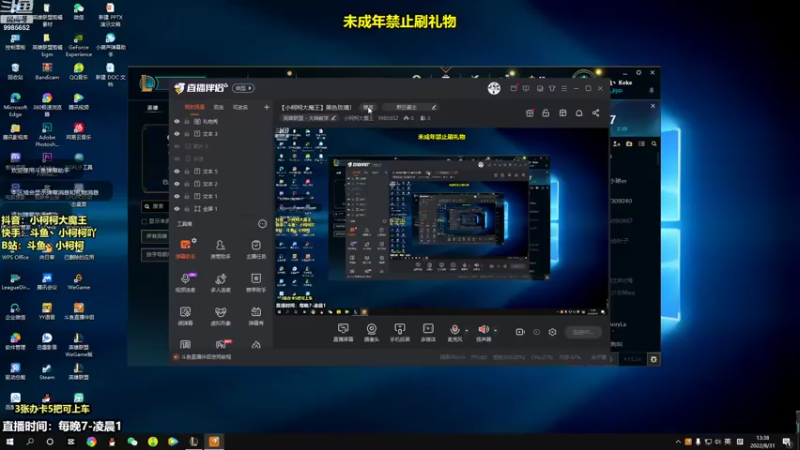Open the message bubble icon in title bar
The image size is (800, 450).
tap(526, 88)
